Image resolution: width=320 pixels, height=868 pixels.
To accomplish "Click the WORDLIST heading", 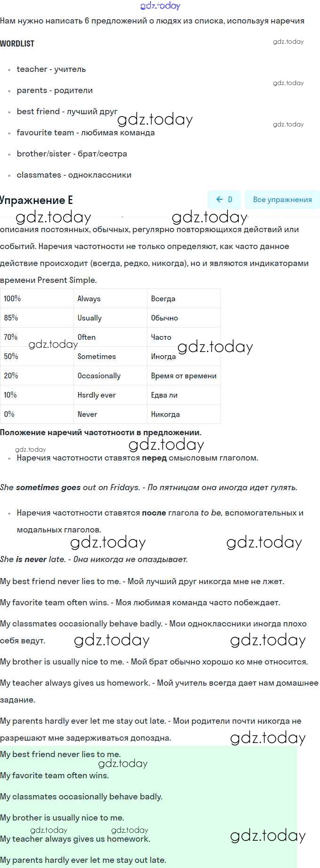I will tap(17, 44).
